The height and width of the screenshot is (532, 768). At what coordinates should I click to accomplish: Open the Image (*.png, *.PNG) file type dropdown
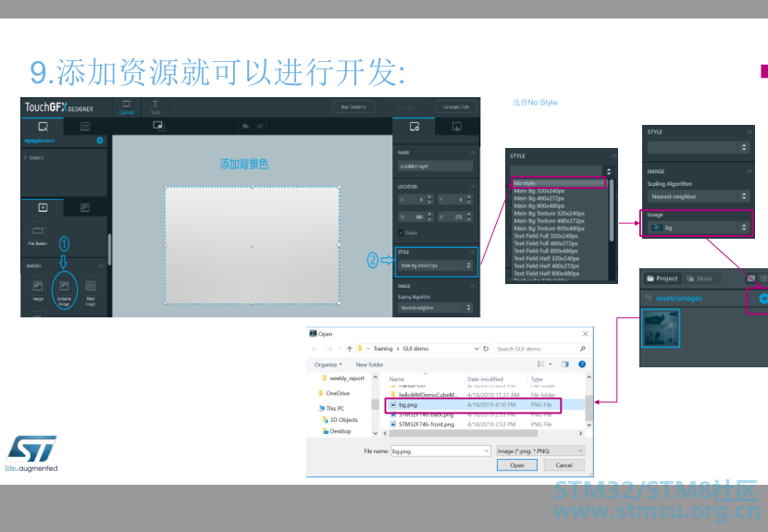pos(540,451)
